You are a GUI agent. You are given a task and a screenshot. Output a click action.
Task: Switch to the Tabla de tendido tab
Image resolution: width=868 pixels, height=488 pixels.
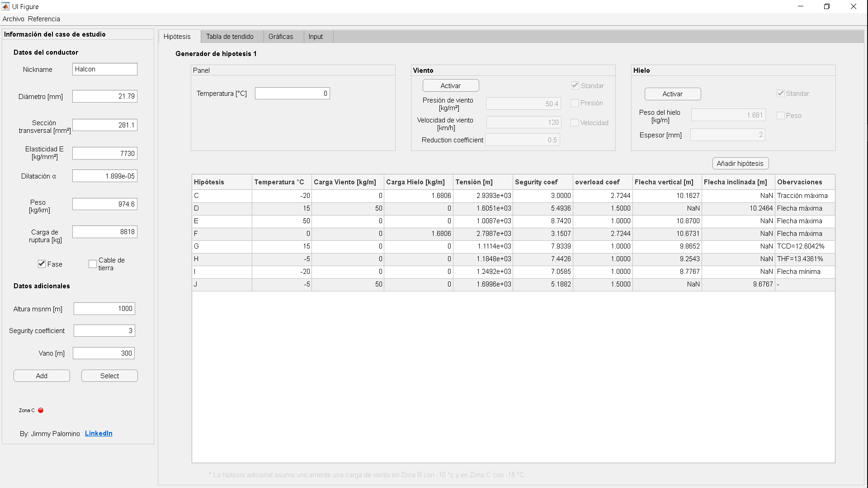point(230,37)
